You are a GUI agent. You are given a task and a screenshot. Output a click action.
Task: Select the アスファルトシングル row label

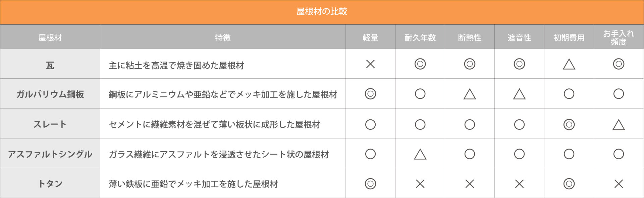(x=50, y=154)
